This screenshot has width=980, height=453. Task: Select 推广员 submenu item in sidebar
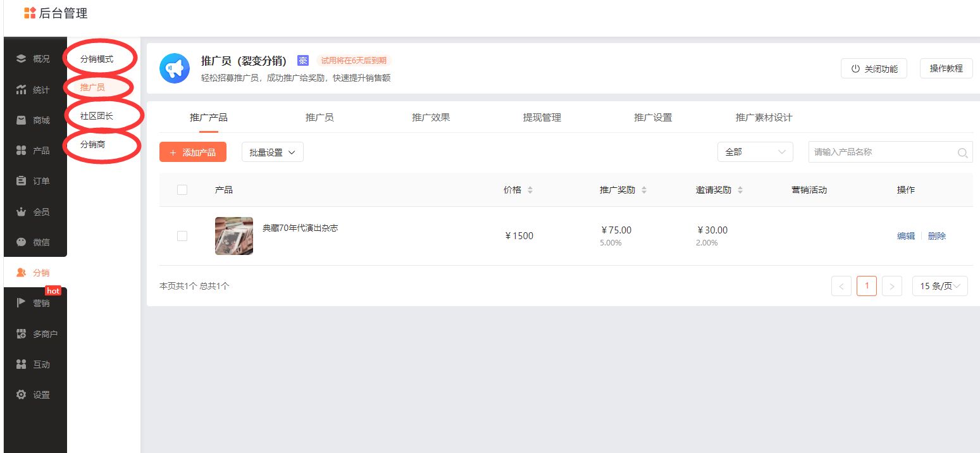[92, 87]
